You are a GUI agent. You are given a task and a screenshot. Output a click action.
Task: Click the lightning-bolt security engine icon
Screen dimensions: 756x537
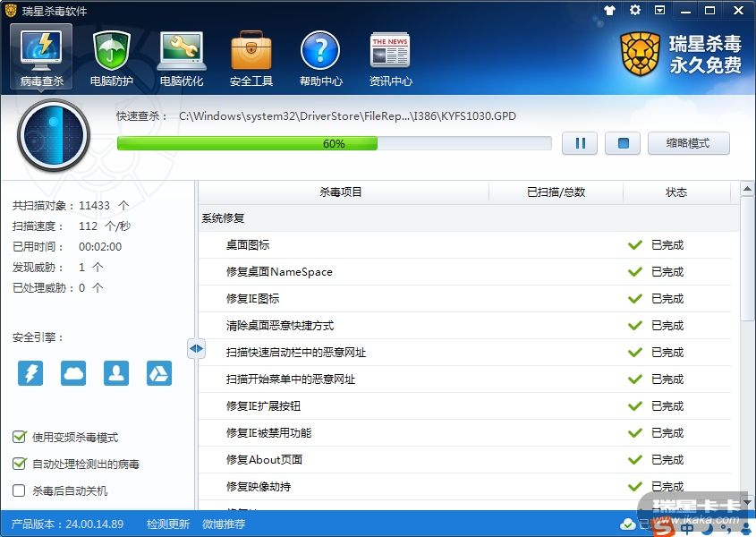tap(30, 373)
